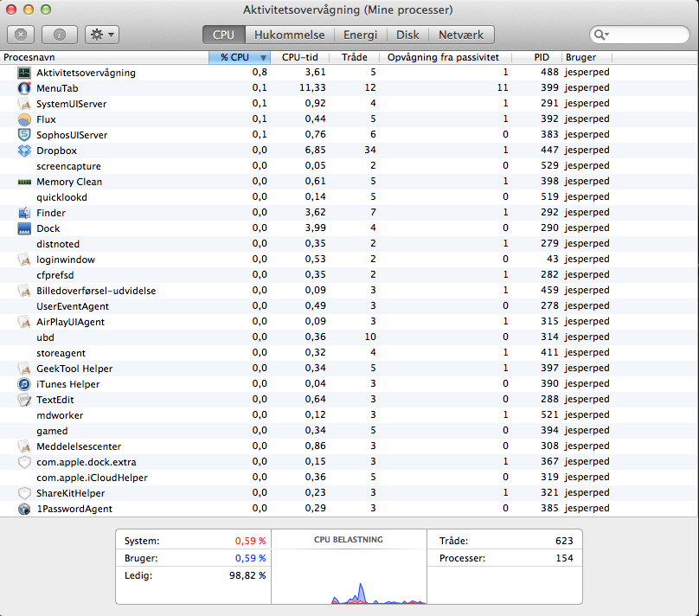The image size is (699, 616).
Task: Select the screencapture process row
Action: point(349,166)
